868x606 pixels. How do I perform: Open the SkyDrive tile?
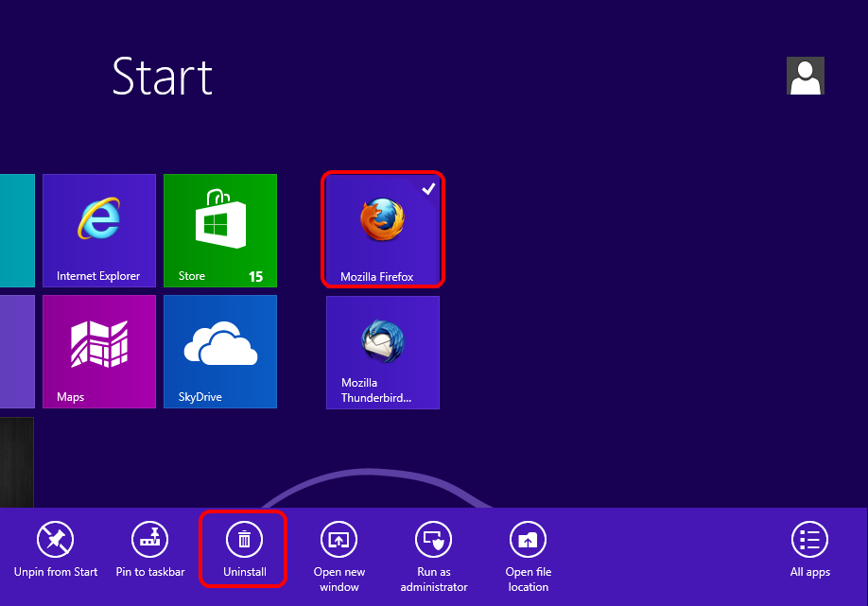coord(220,352)
